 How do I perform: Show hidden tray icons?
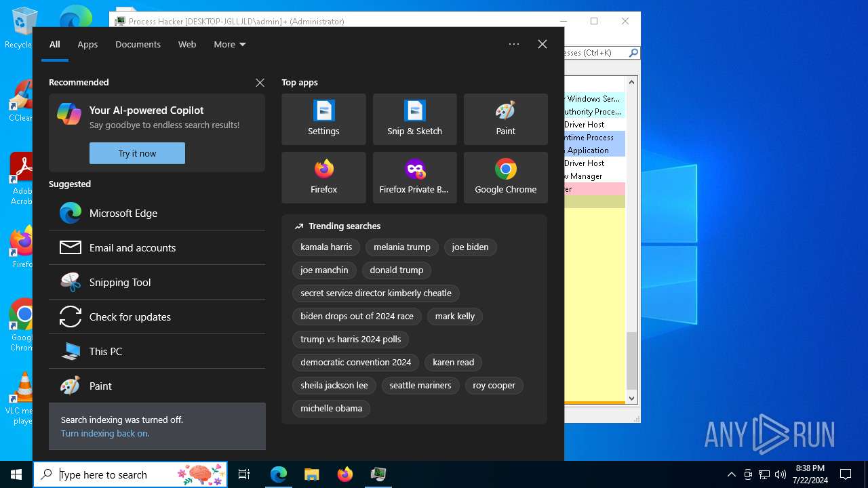pyautogui.click(x=731, y=474)
